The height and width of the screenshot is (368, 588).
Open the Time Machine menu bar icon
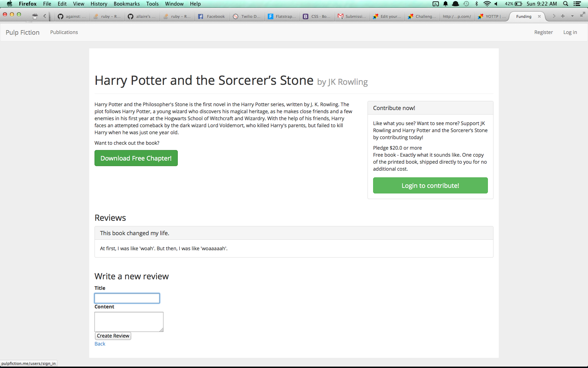466,4
